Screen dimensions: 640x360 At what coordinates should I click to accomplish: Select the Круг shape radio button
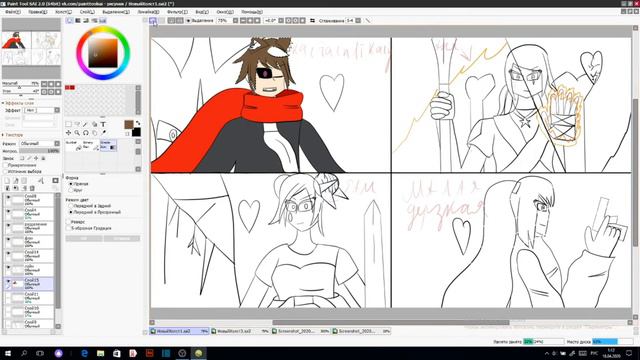point(71,190)
